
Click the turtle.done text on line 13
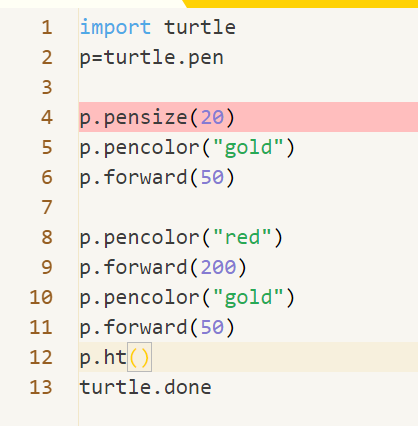point(145,387)
